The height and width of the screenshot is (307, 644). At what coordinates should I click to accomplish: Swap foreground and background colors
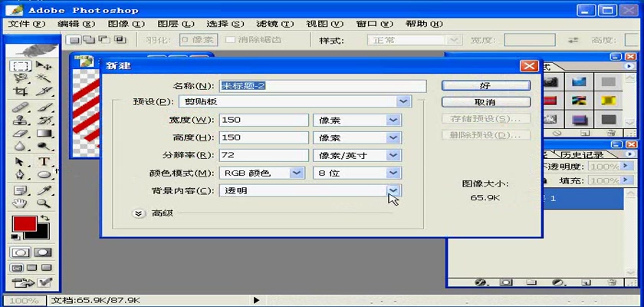(x=45, y=217)
